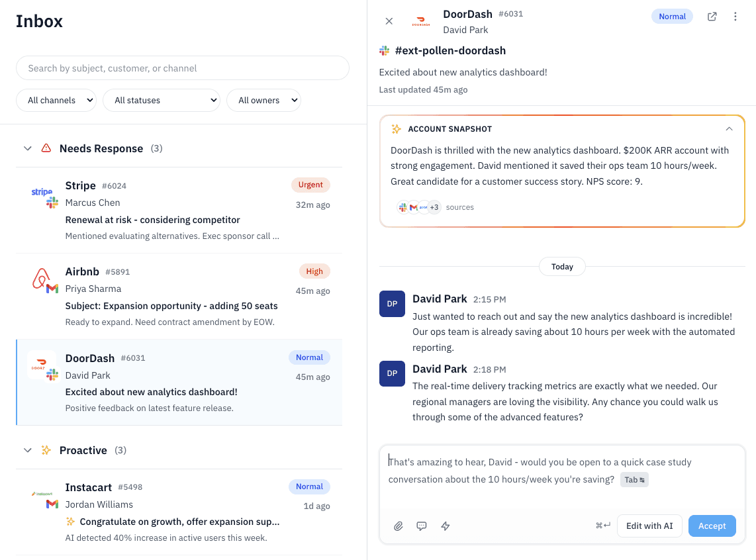Click the Today date divider pill
This screenshot has width=756, height=560.
coord(562,267)
